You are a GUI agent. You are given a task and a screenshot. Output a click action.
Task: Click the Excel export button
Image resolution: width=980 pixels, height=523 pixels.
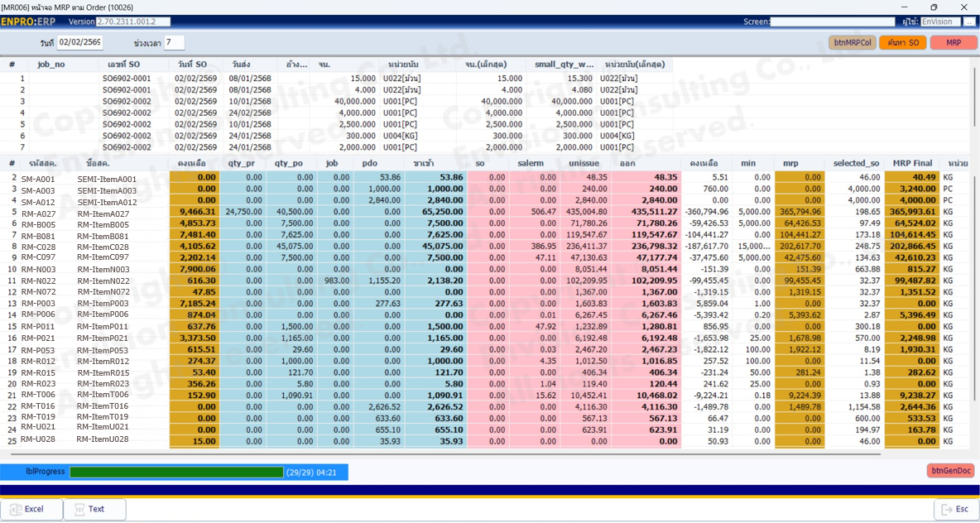[x=32, y=509]
